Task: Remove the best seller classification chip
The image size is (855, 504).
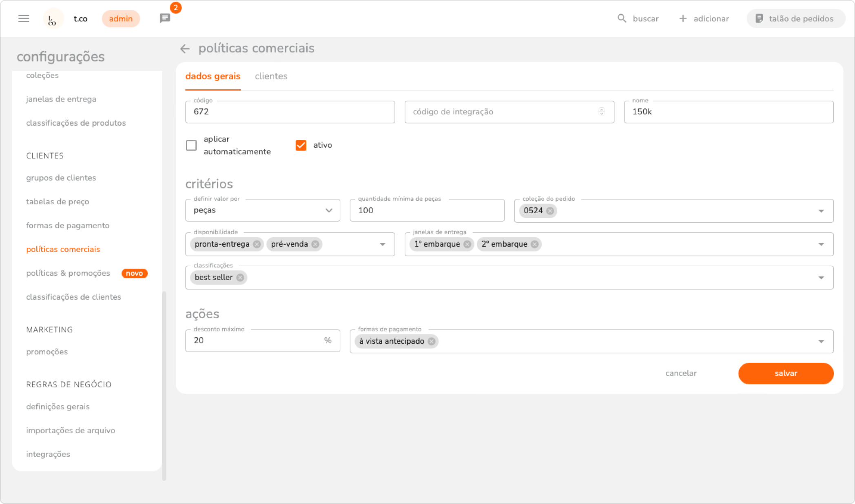Action: (x=240, y=278)
